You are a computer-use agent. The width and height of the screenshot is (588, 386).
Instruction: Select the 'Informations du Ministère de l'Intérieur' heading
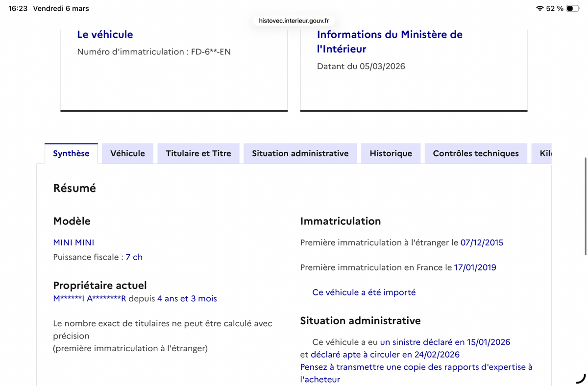coord(390,42)
